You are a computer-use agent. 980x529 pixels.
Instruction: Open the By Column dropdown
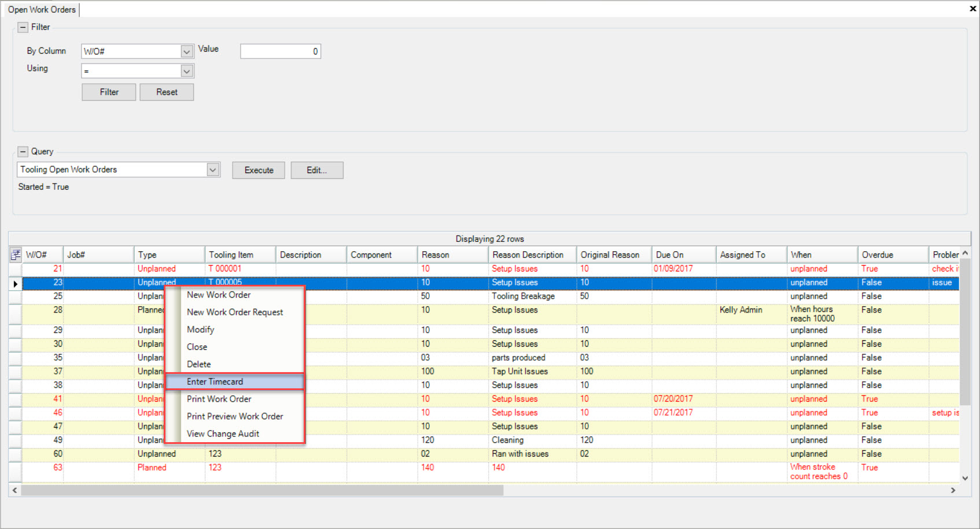(x=187, y=52)
